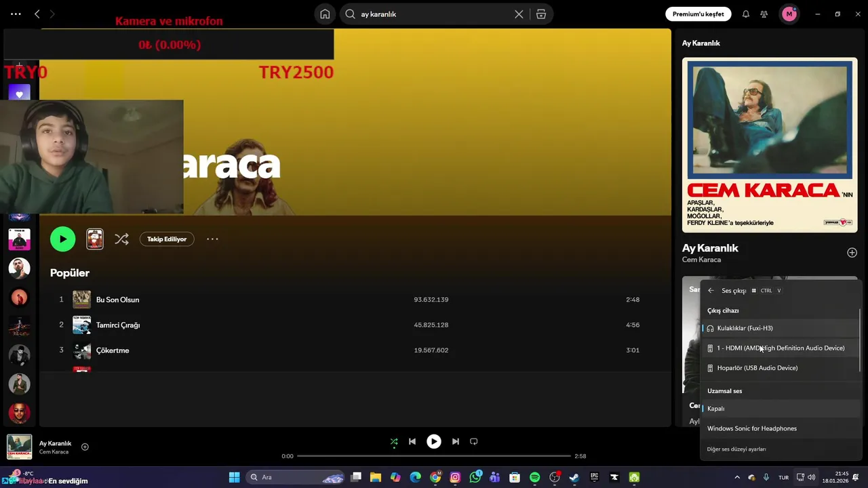Open the Browse icon beside the search bar
868x488 pixels.
coord(541,14)
